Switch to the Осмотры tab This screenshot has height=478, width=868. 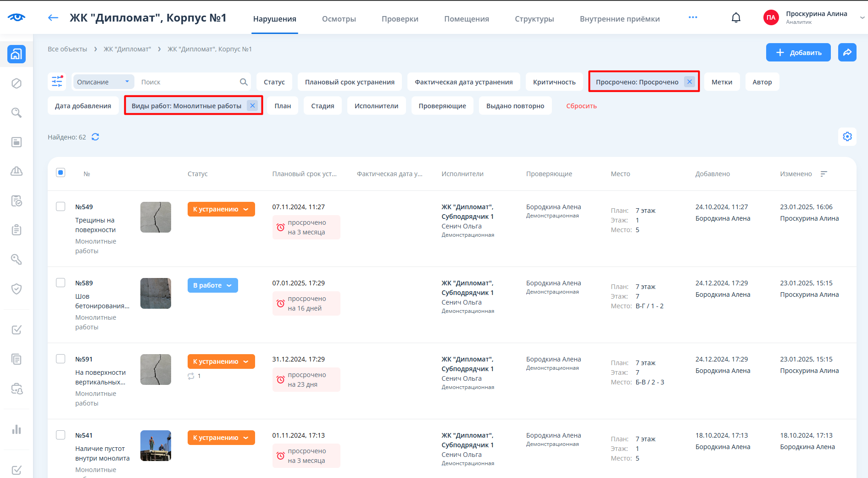pyautogui.click(x=339, y=19)
